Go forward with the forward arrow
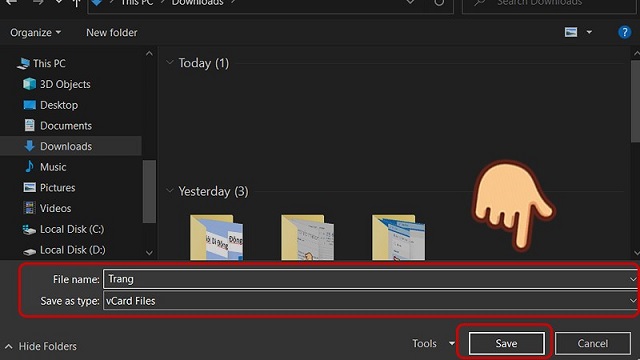Screen dimensions: 640x360 click(x=38, y=2)
